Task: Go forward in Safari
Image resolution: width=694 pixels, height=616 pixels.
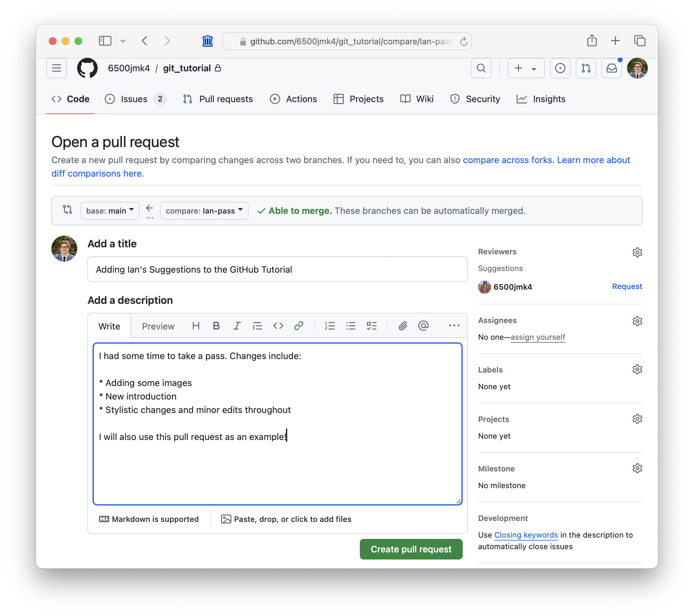Action: [x=167, y=41]
